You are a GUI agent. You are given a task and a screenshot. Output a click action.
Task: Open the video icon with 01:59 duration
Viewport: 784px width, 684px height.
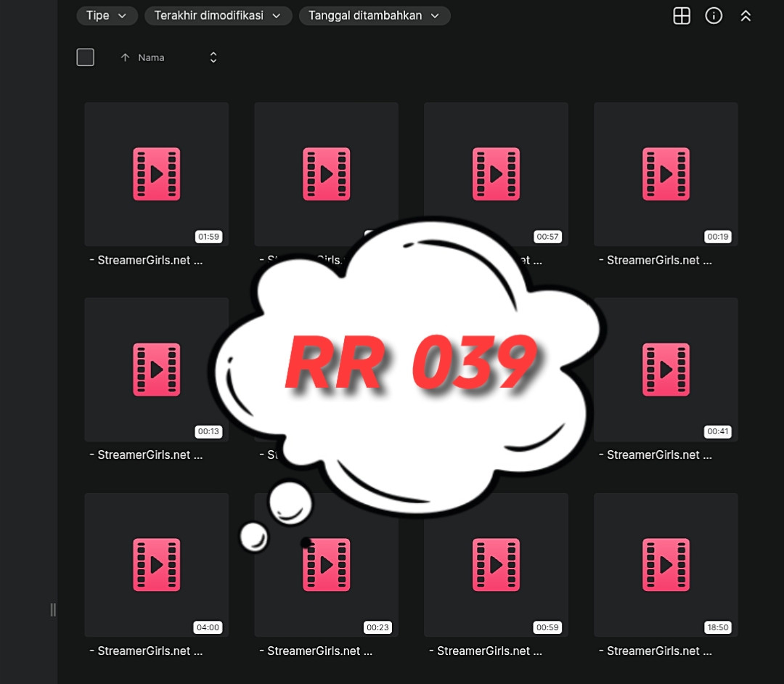tap(157, 174)
